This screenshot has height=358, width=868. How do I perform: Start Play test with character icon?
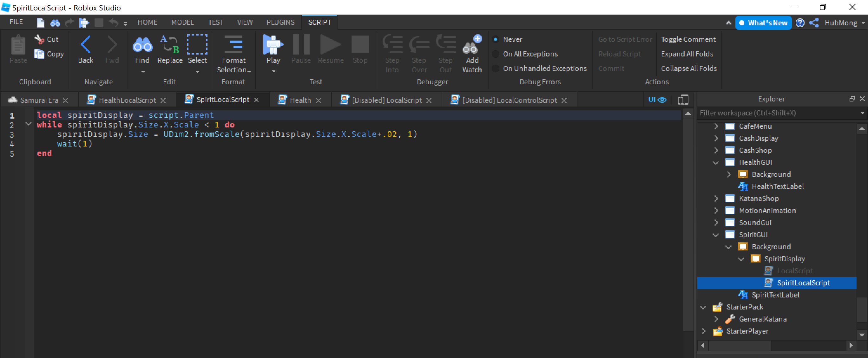tap(273, 44)
